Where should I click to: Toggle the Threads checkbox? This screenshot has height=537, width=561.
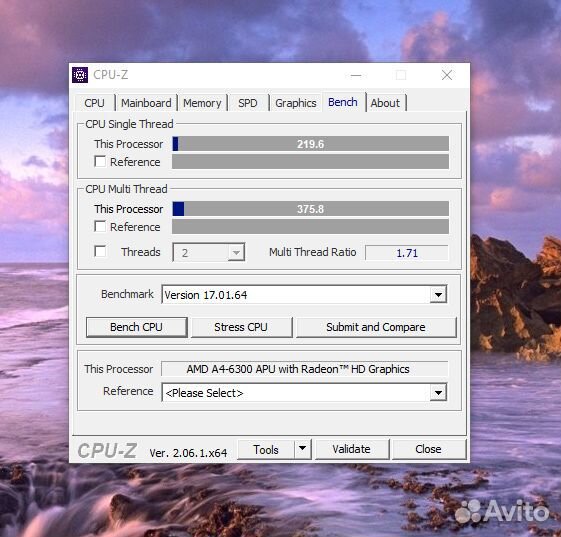[x=100, y=252]
